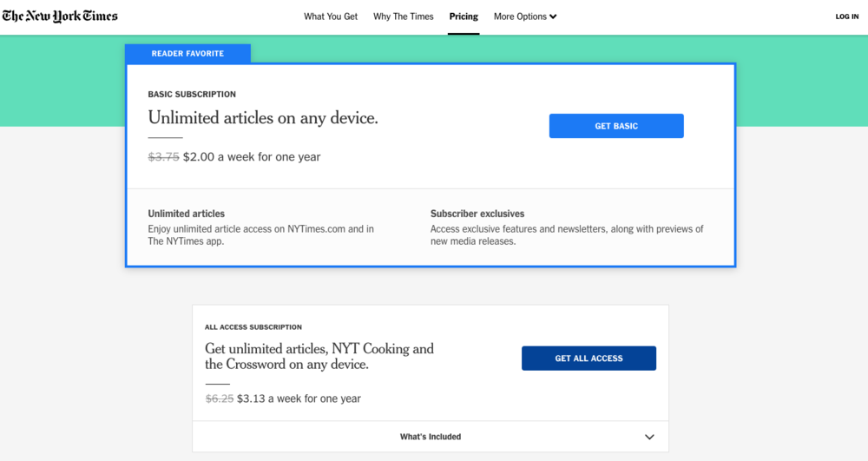Screen dimensions: 868x461
Task: Click the Unlimited articles feature heading
Action: coord(186,214)
